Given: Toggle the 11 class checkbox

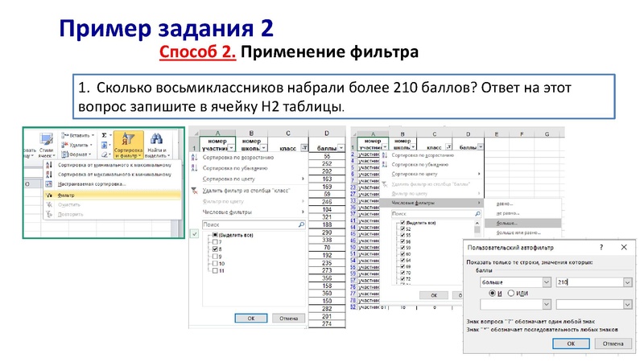Looking at the screenshot, I should [x=215, y=270].
